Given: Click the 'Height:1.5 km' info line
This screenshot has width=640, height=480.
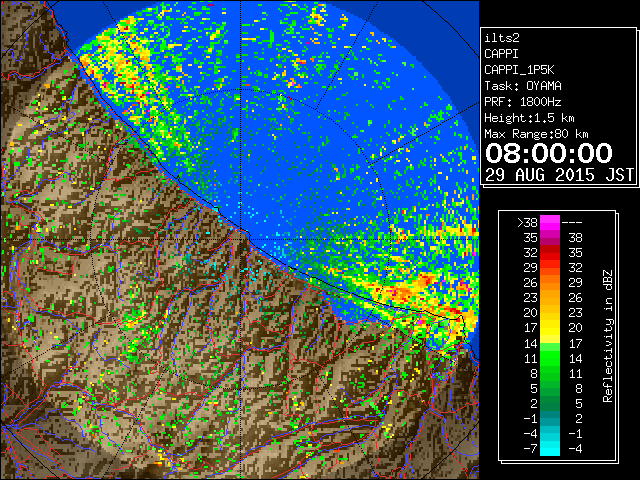Looking at the screenshot, I should [x=529, y=118].
